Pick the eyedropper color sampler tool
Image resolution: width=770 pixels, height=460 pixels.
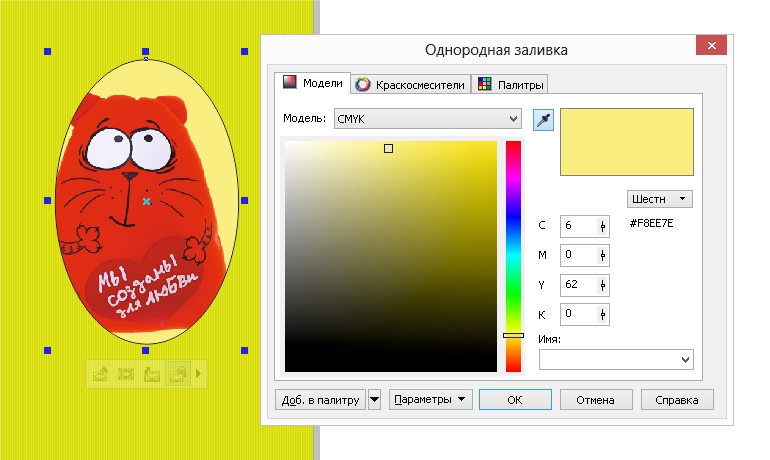(x=543, y=120)
